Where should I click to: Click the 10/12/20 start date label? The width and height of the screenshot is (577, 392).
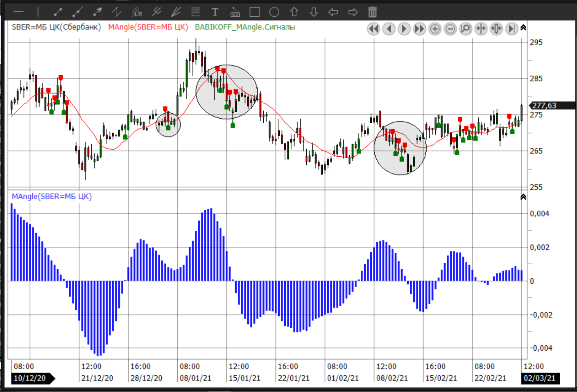click(x=30, y=378)
